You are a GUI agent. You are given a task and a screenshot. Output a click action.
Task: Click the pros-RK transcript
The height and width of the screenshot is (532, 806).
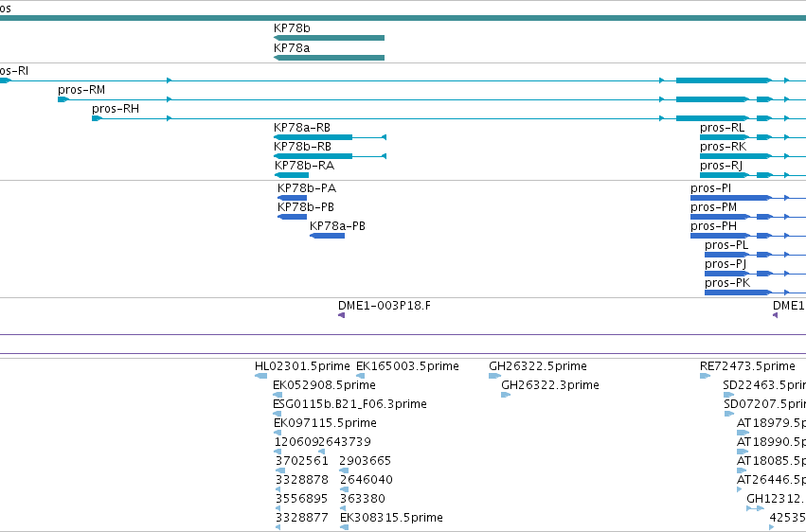point(753,156)
